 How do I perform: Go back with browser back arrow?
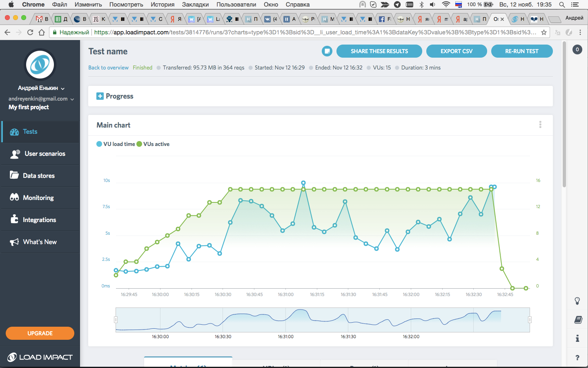[7, 32]
